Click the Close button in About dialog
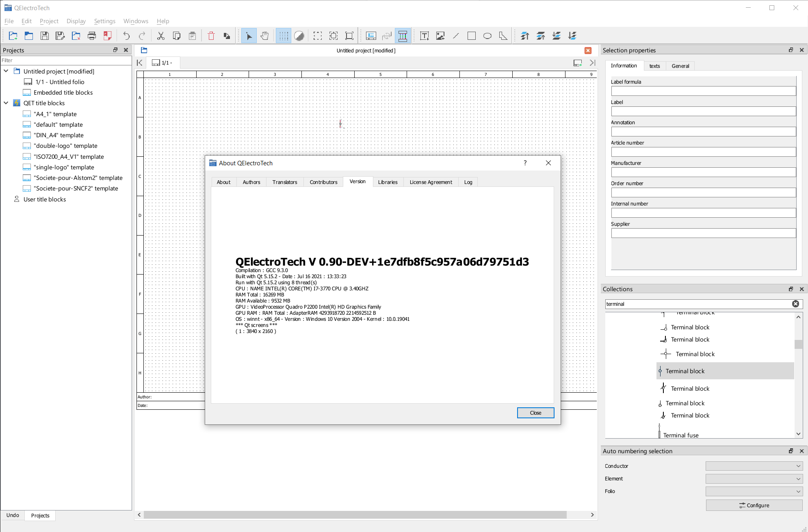 pyautogui.click(x=535, y=413)
